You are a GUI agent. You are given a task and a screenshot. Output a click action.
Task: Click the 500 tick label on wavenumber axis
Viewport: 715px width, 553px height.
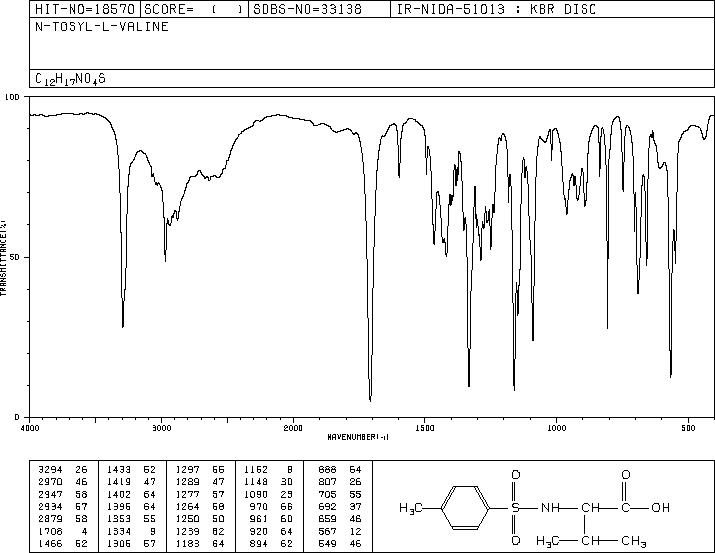[x=688, y=428]
